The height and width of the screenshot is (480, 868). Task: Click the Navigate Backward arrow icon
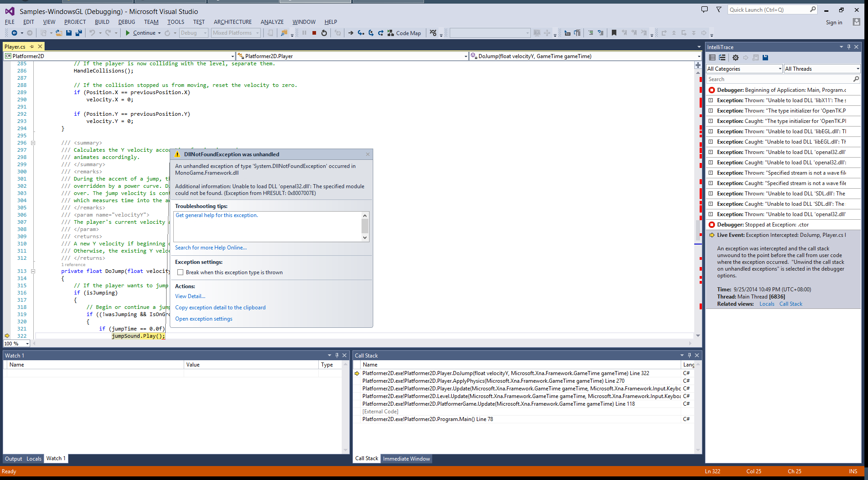14,33
